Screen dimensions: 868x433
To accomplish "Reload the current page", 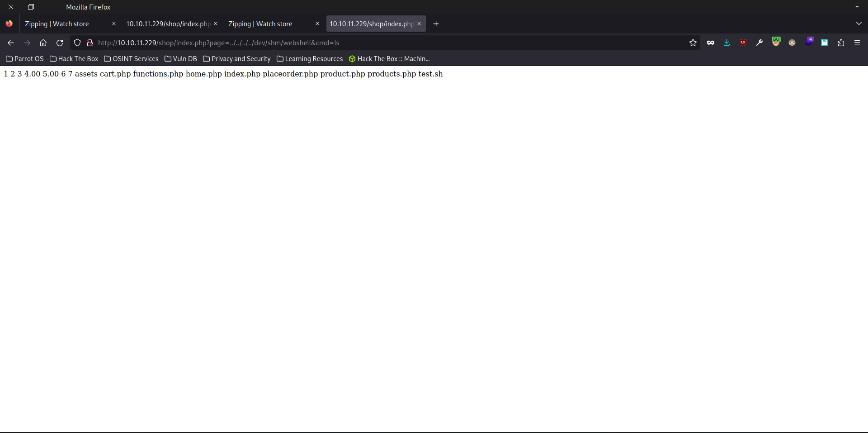I will click(x=60, y=43).
